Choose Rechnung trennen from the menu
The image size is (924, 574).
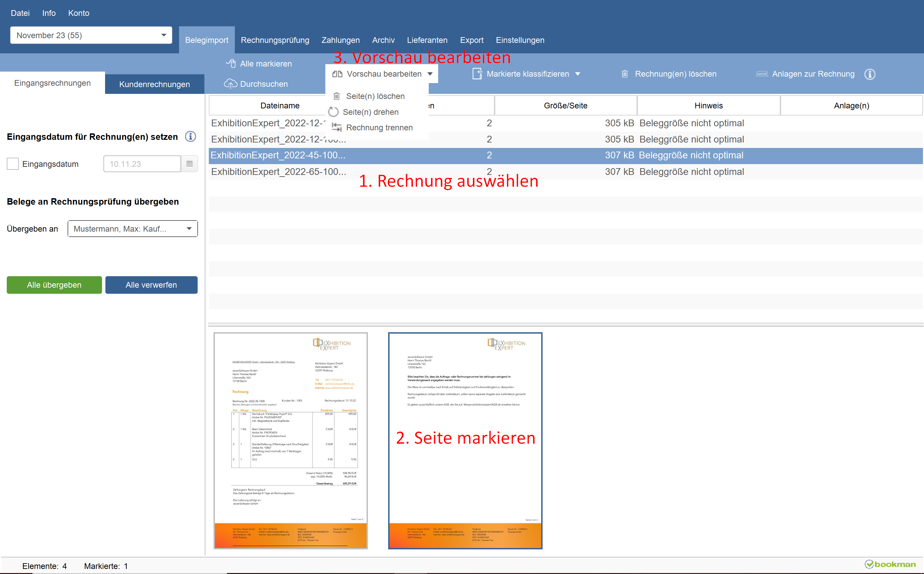pos(379,128)
